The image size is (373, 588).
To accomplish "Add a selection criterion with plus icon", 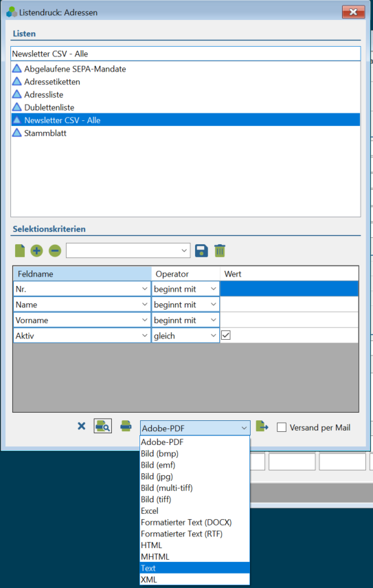I will [36, 250].
